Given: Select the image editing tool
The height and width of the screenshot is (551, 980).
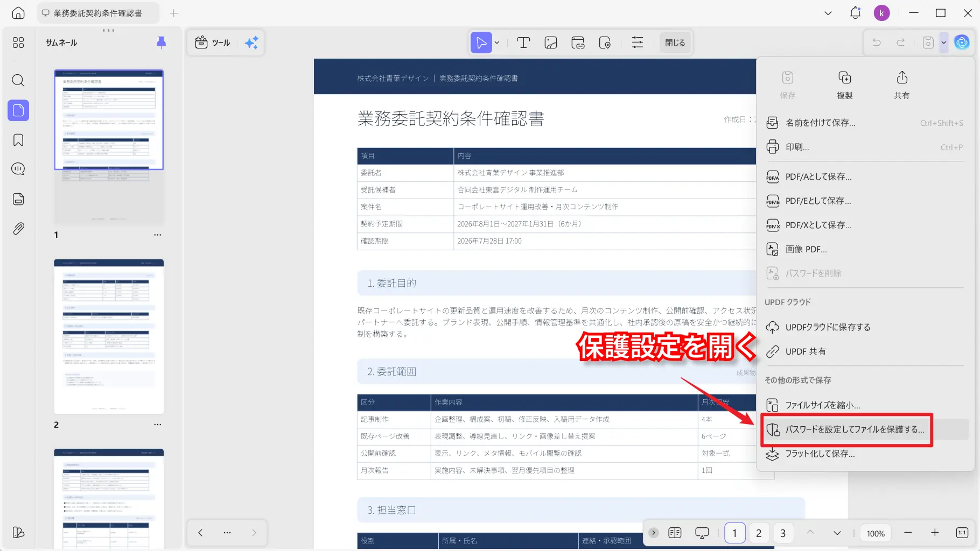Looking at the screenshot, I should pyautogui.click(x=551, y=43).
